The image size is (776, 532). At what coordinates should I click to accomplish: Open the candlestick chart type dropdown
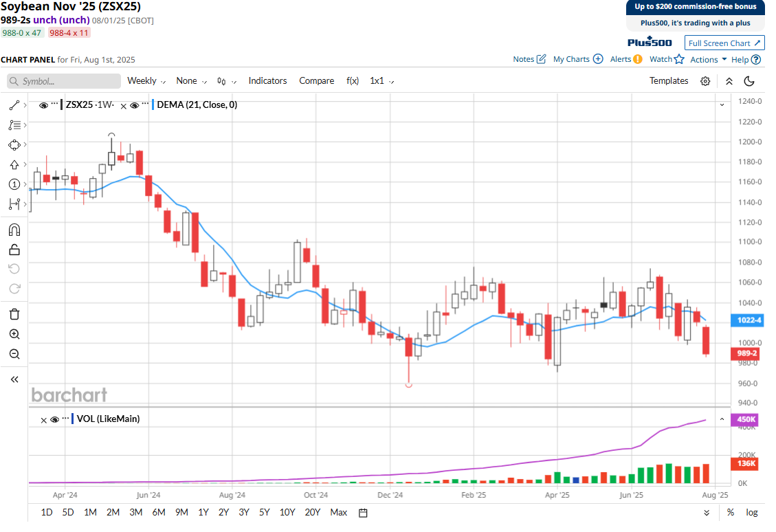click(225, 81)
